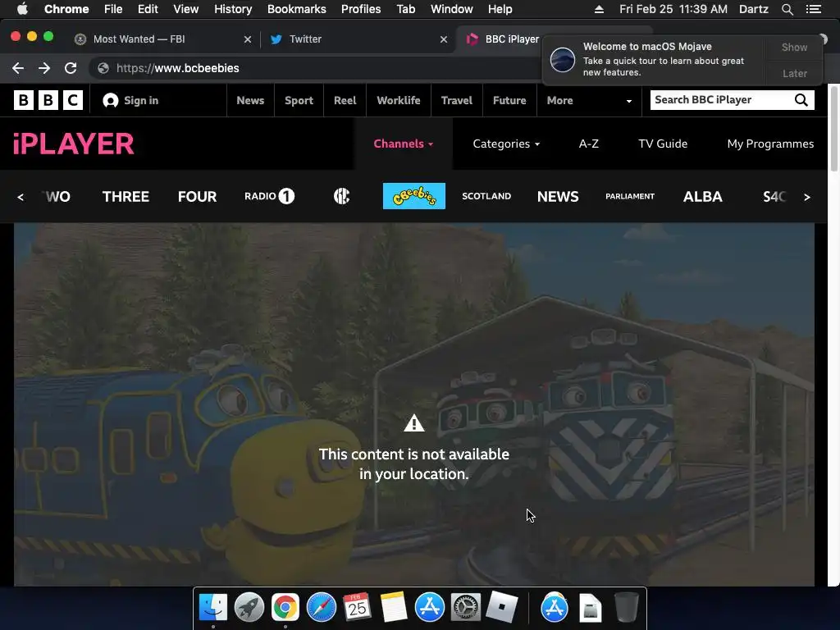
Task: Select the SCOTLAND channel
Action: (486, 196)
